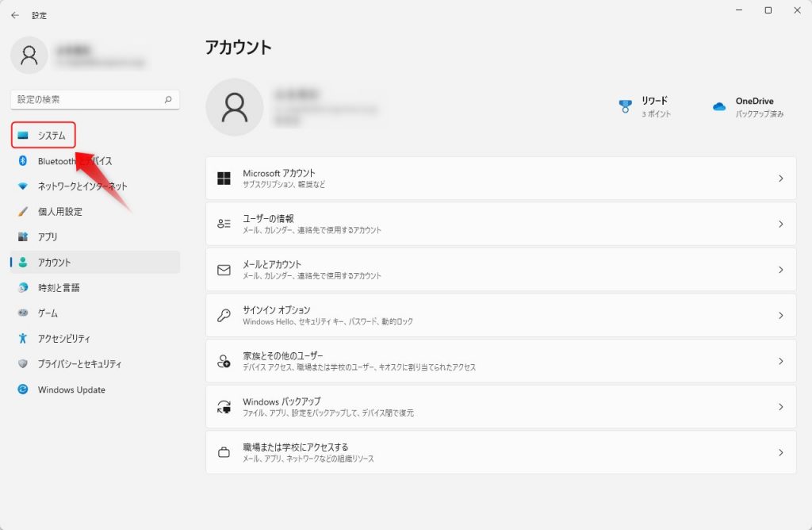Expand 家族とその他のユーザー row chevron
This screenshot has height=530, width=812.
780,361
